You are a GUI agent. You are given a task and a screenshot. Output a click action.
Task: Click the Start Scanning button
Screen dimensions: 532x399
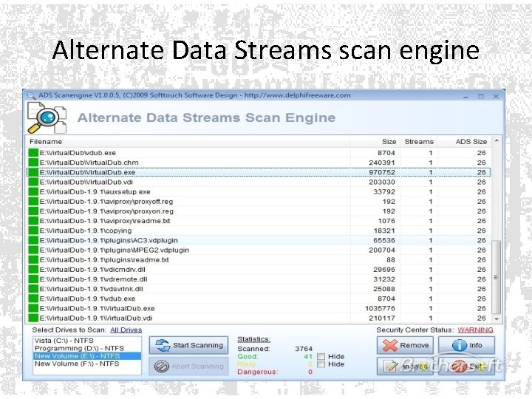(188, 345)
